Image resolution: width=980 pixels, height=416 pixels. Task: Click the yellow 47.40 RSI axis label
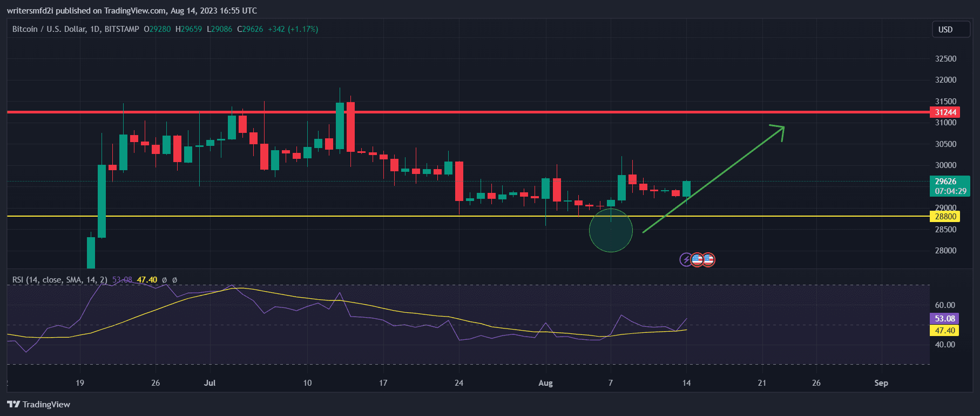click(x=944, y=331)
